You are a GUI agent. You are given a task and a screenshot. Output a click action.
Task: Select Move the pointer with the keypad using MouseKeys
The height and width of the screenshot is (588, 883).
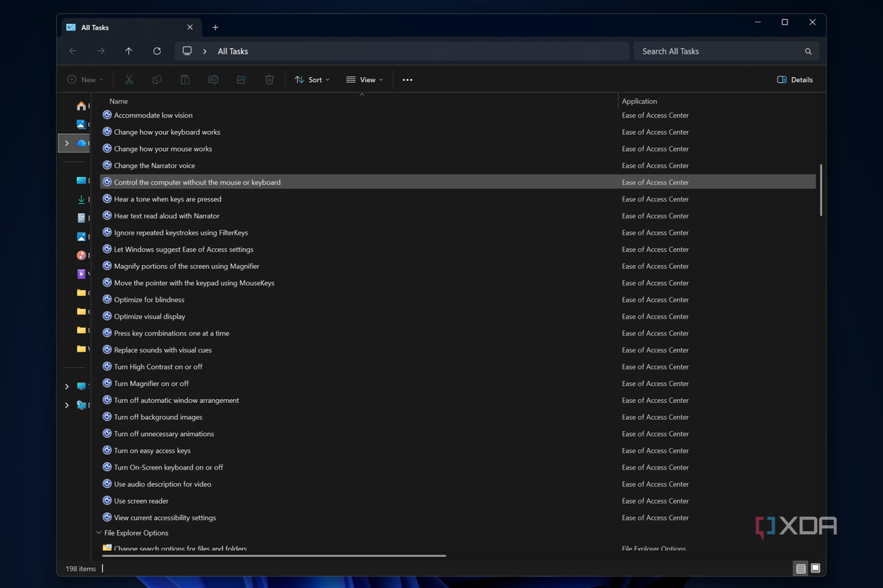point(194,283)
